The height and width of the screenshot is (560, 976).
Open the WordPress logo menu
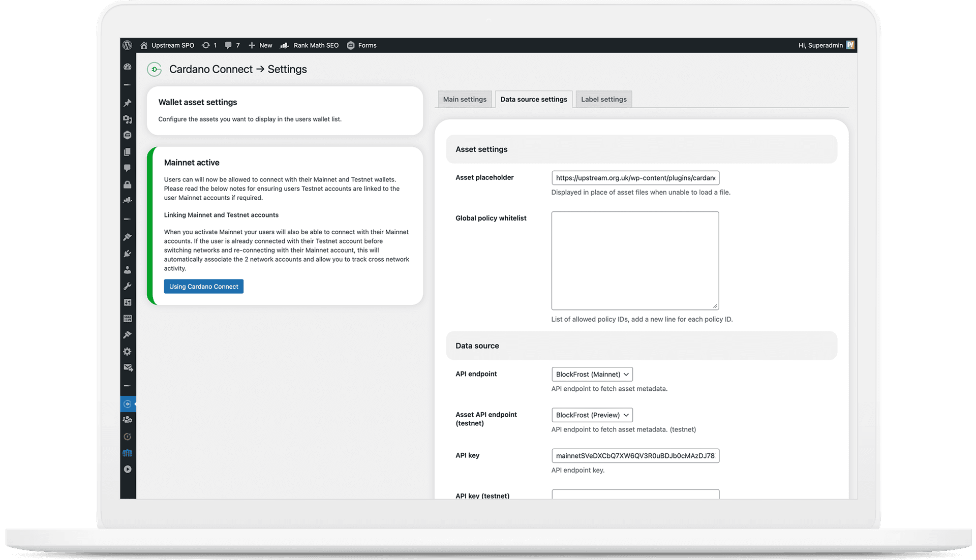tap(127, 45)
